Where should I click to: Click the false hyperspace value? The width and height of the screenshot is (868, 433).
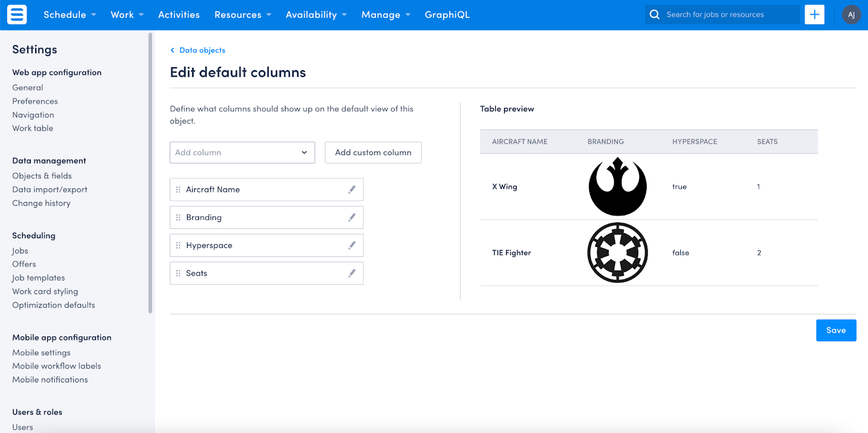point(681,253)
